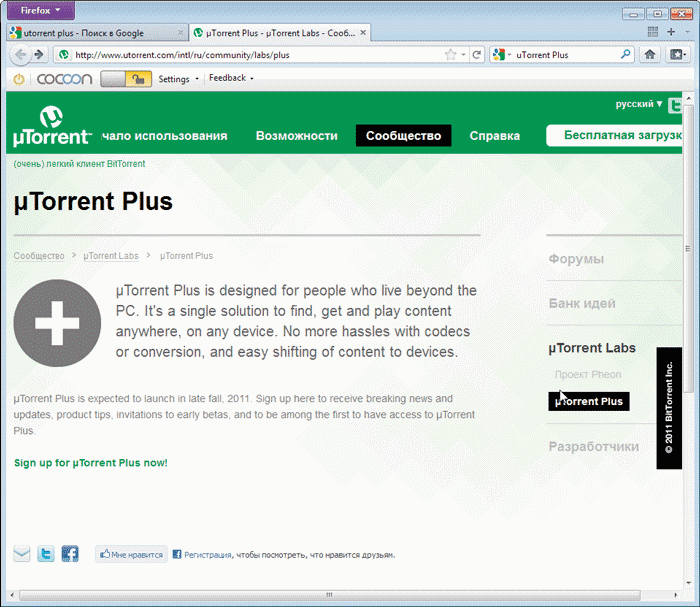Image resolution: width=700 pixels, height=607 pixels.
Task: Open Сообщество nav item
Action: click(x=404, y=136)
